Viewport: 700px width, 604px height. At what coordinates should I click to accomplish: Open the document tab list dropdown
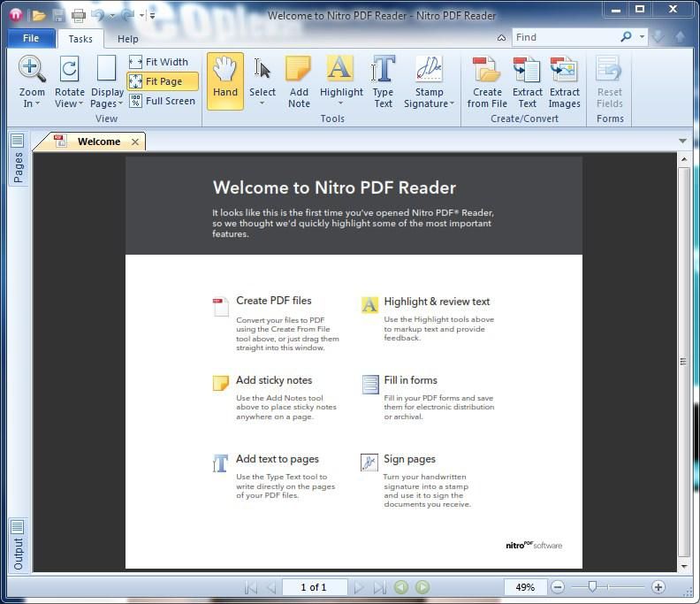click(682, 141)
